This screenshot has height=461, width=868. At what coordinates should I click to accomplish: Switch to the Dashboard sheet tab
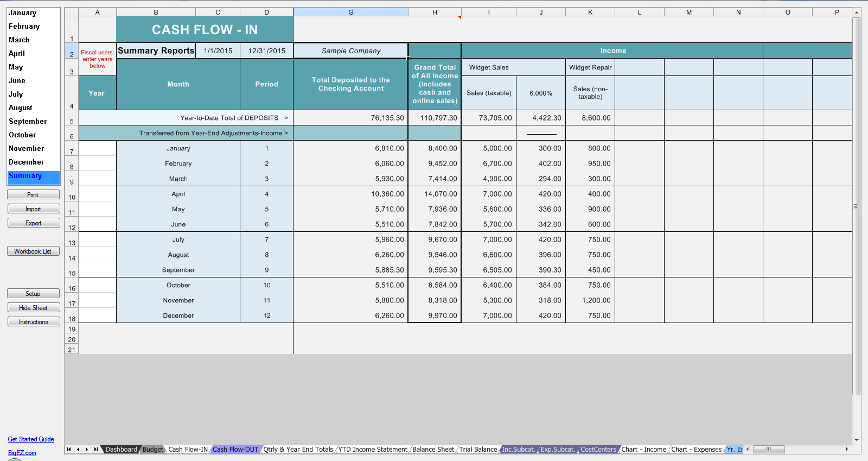[121, 449]
